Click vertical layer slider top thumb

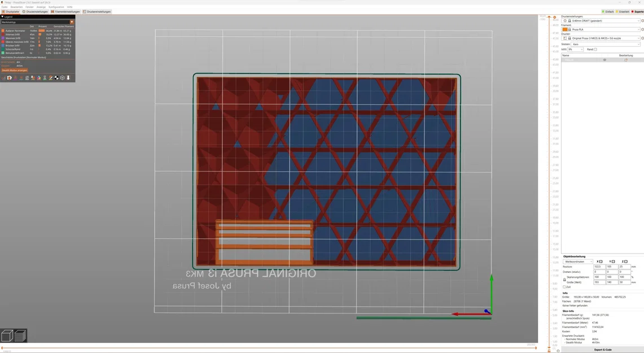pyautogui.click(x=549, y=17)
